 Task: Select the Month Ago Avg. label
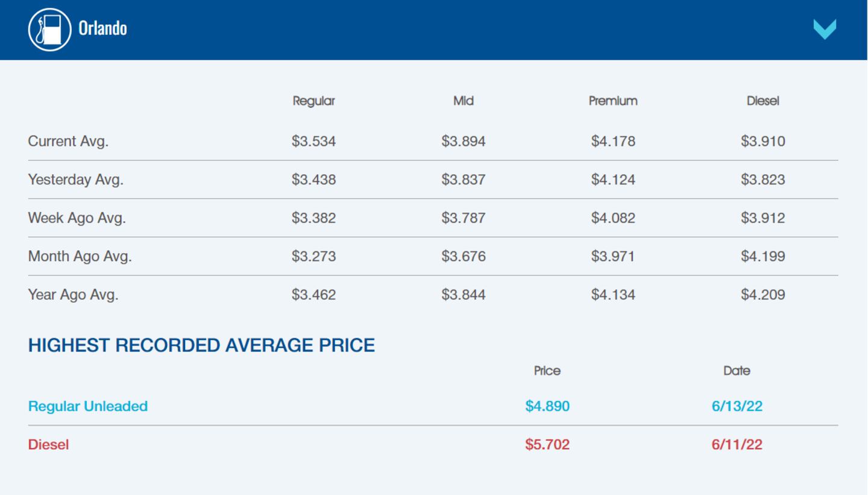(x=80, y=256)
